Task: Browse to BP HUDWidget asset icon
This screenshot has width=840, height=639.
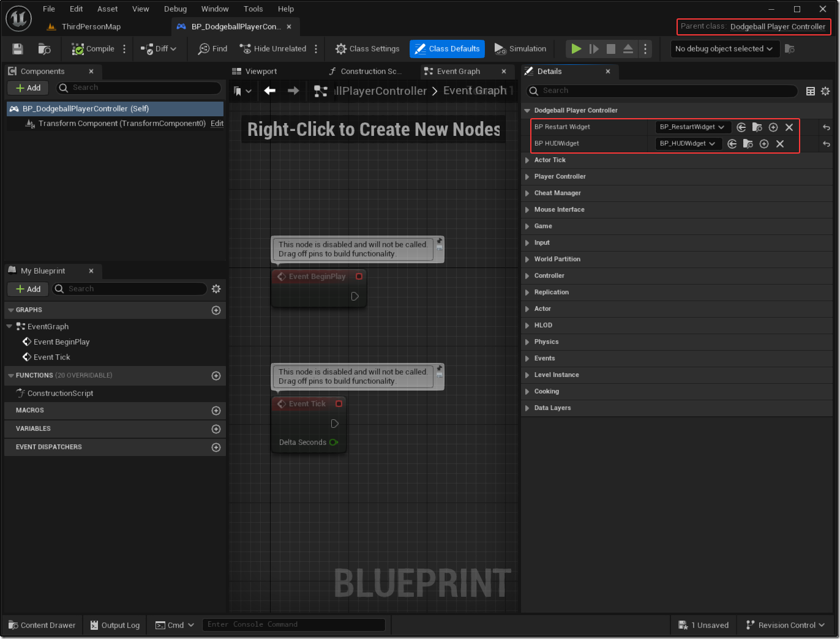Action: click(748, 144)
